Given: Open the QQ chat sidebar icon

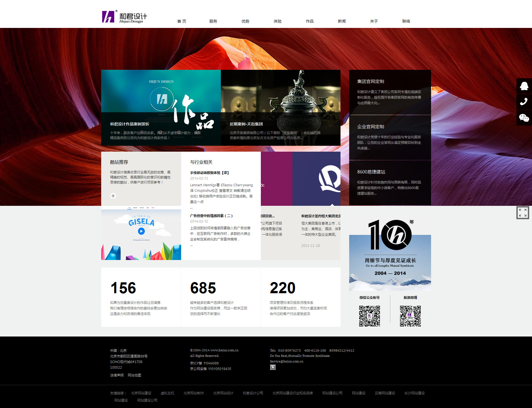Looking at the screenshot, I should pyautogui.click(x=524, y=86).
